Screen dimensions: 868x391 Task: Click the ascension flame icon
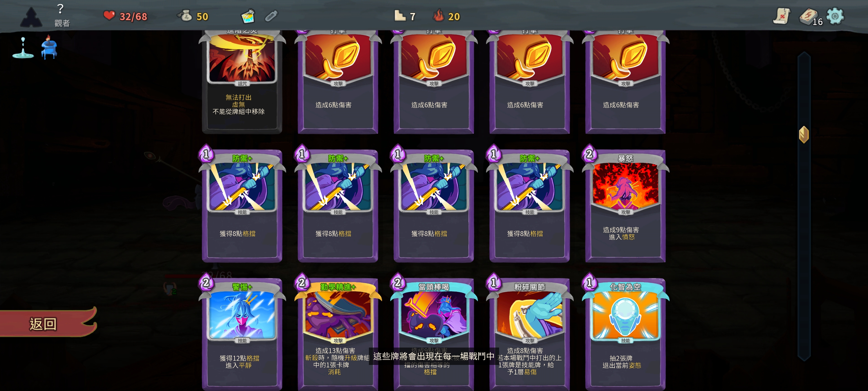[x=438, y=15]
